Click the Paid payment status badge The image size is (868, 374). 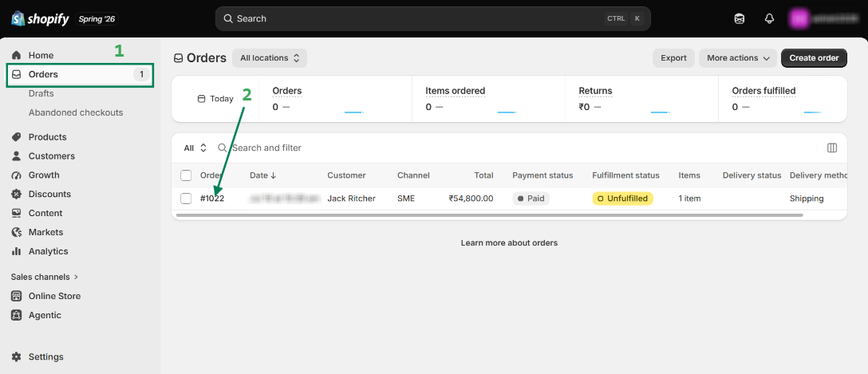pyautogui.click(x=531, y=198)
